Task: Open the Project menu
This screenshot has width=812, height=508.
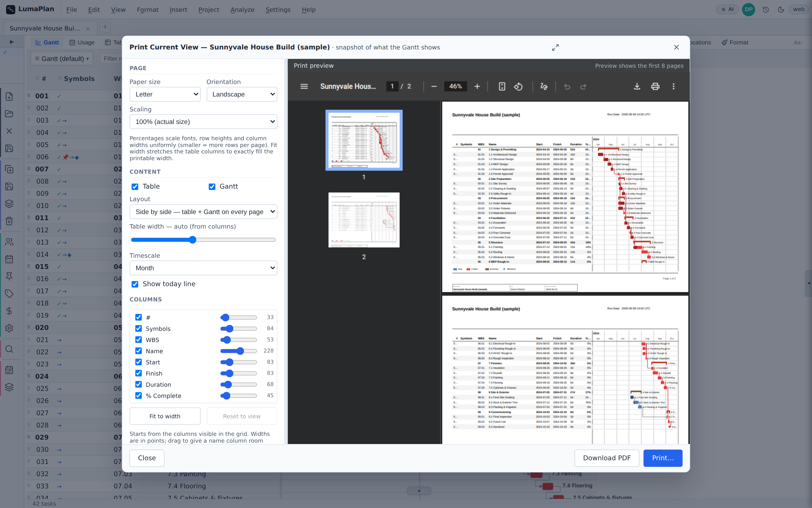Action: coord(208,9)
